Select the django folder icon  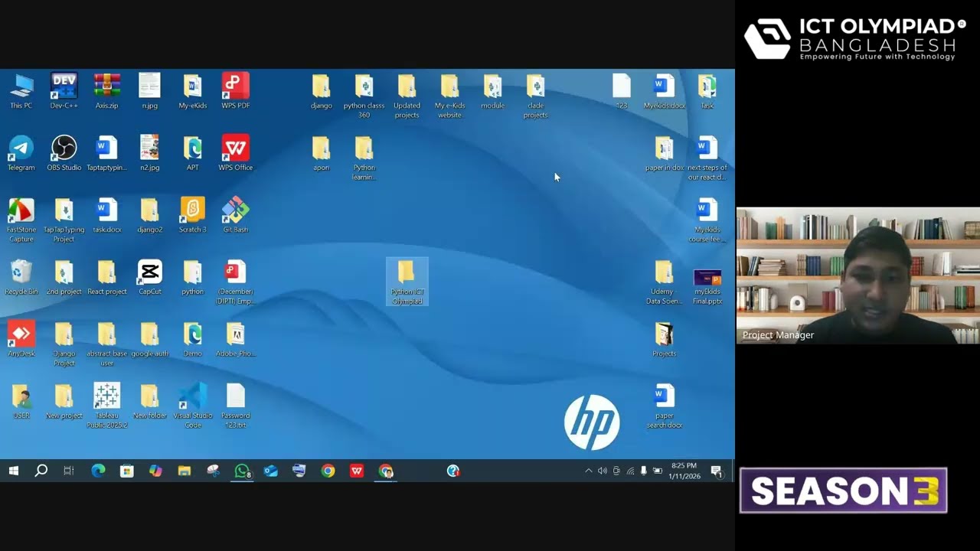click(322, 91)
